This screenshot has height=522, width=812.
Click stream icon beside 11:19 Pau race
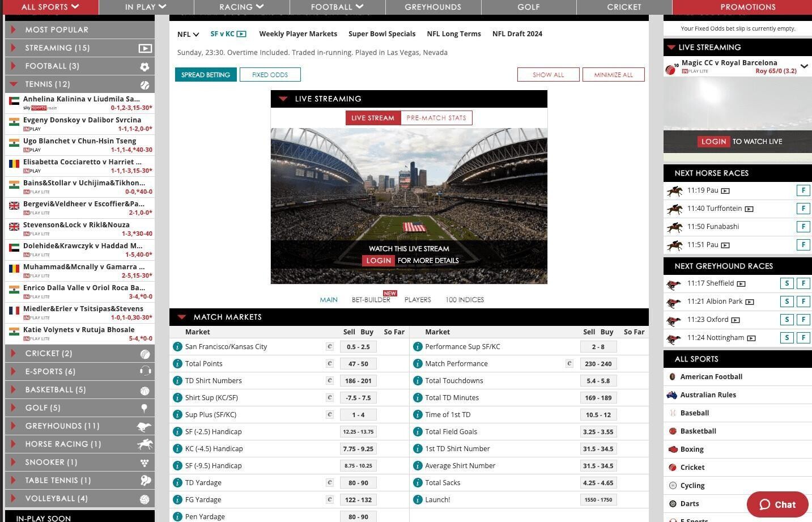tap(725, 191)
